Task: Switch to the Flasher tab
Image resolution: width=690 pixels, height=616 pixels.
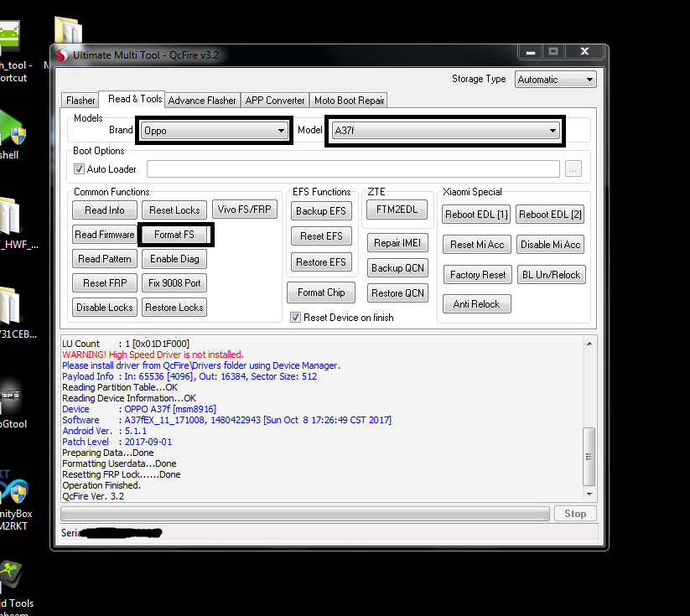Action: (x=80, y=101)
